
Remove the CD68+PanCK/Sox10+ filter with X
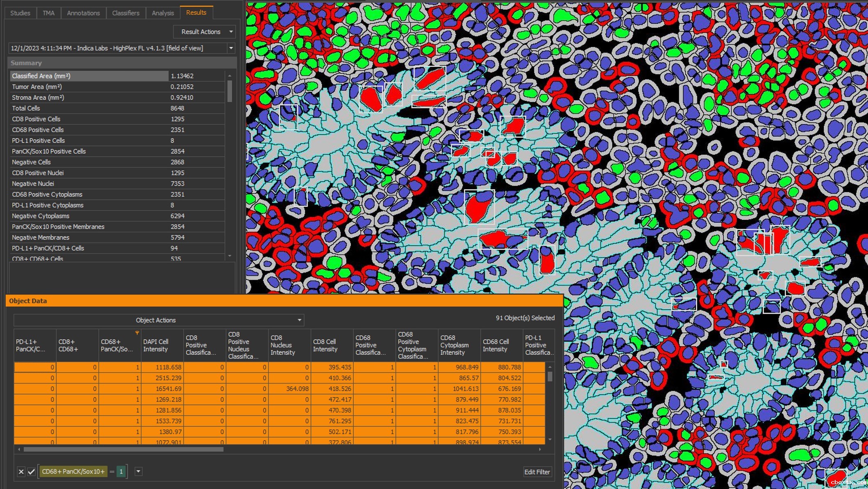tap(21, 472)
